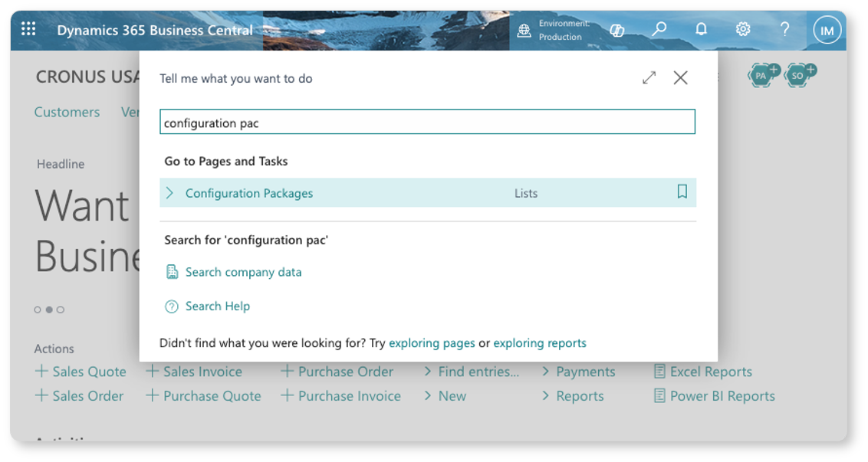868x462 pixels.
Task: Click the plus icon beside Sales Quote
Action: pyautogui.click(x=41, y=371)
